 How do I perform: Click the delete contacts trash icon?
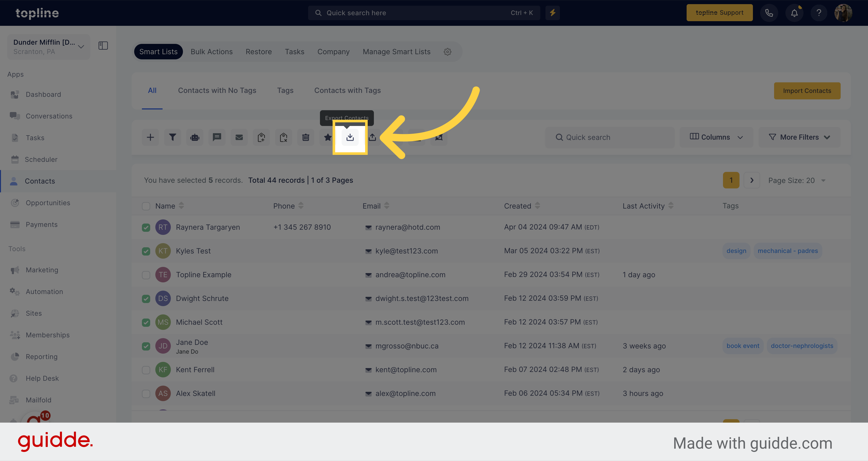(x=306, y=137)
